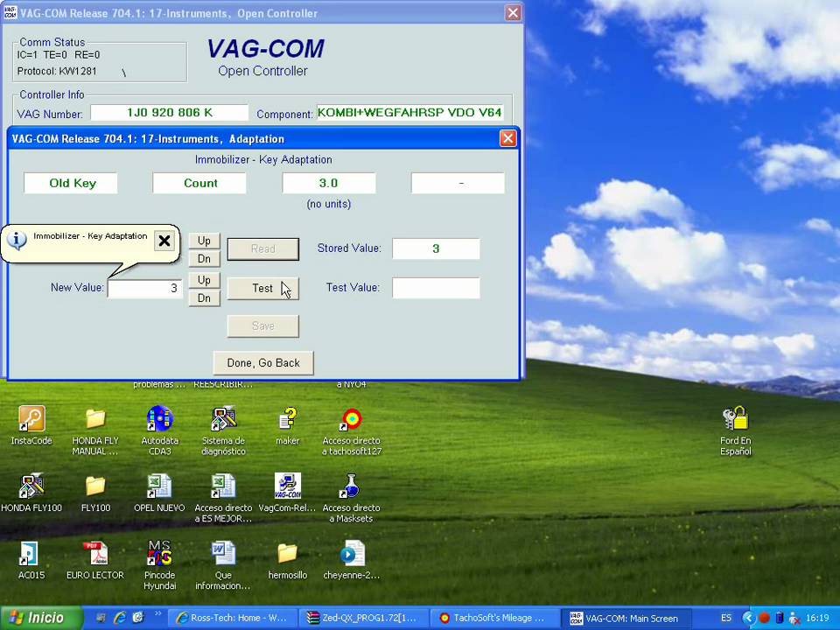Screen dimensions: 840x630
Task: Click Up button next to New Value
Action: pyautogui.click(x=204, y=280)
